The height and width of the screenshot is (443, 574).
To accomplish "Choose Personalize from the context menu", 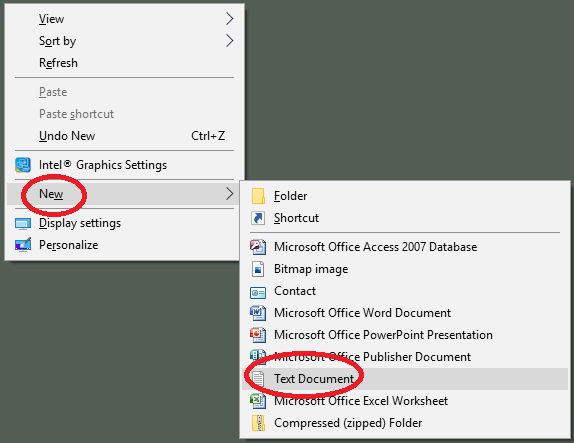I will point(123,245).
